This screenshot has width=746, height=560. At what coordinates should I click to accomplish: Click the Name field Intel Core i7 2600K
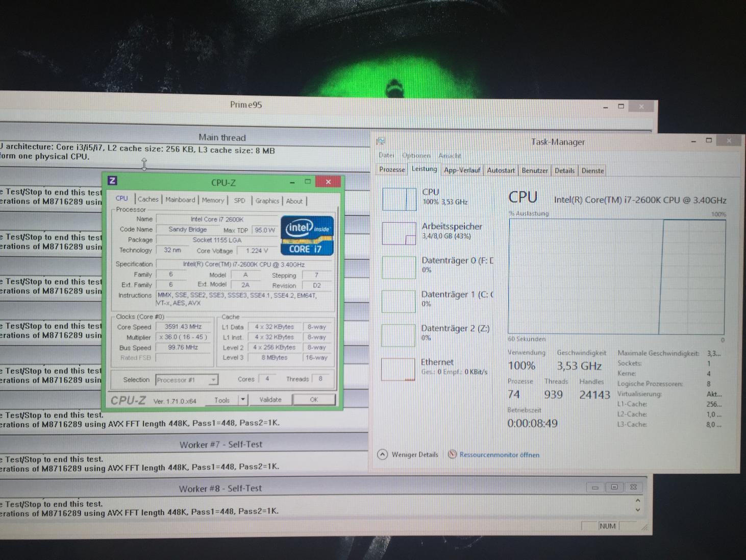[217, 219]
